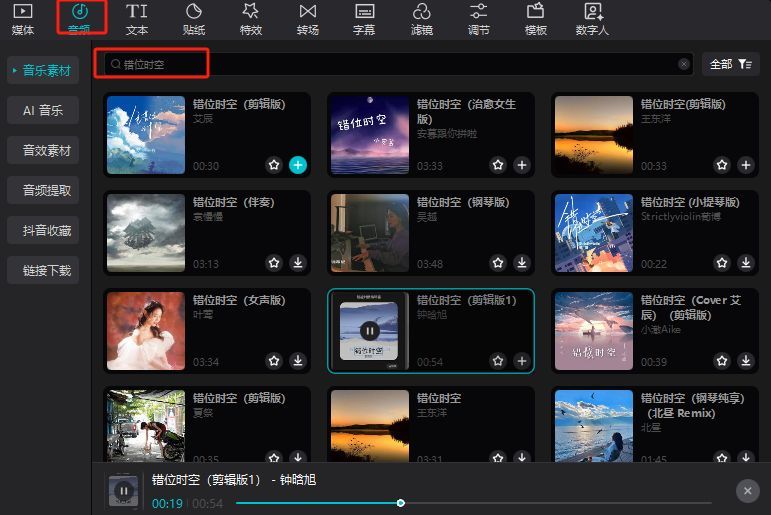
Task: Close the bottom audio player bar
Action: (x=747, y=490)
